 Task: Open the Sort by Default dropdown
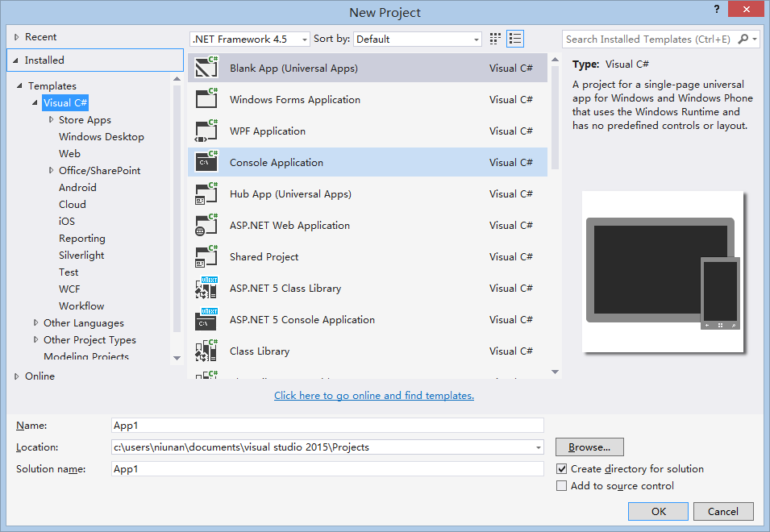(418, 39)
